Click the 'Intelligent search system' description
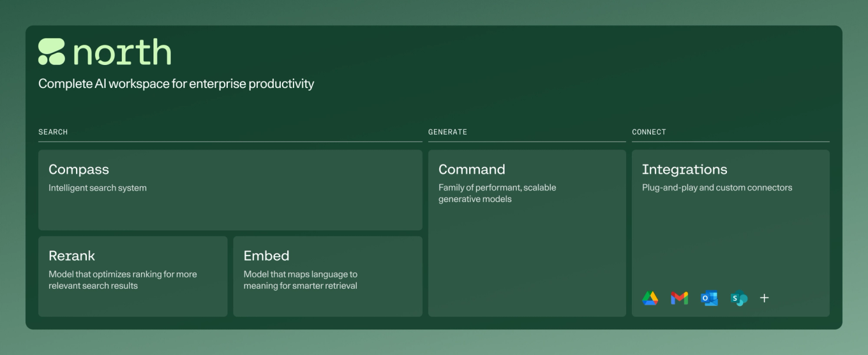This screenshot has width=868, height=355. [x=98, y=188]
